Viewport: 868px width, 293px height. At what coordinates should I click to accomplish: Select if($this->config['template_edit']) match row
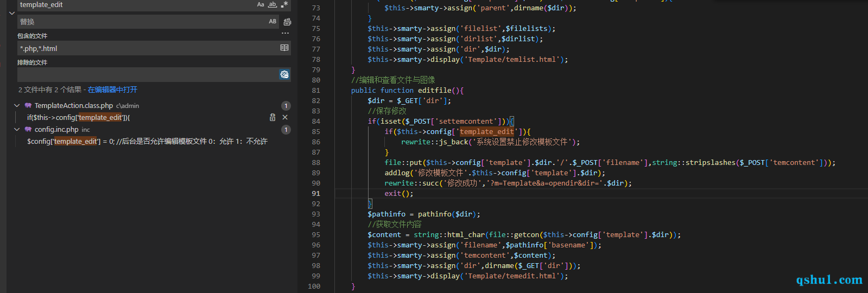[x=79, y=118]
